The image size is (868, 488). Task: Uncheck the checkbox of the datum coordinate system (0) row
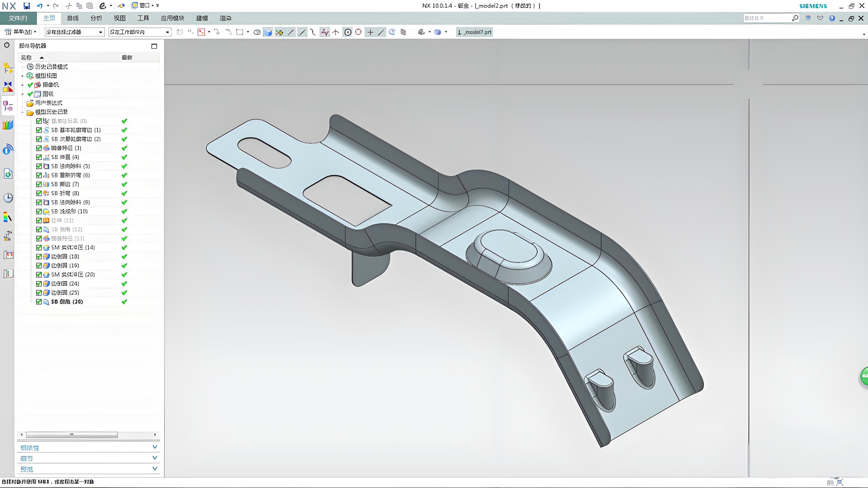click(39, 121)
